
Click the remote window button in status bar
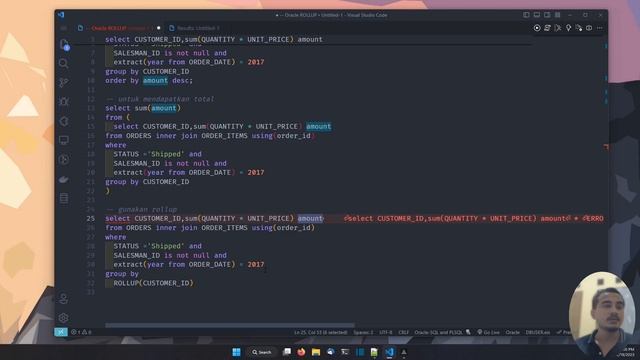61,332
